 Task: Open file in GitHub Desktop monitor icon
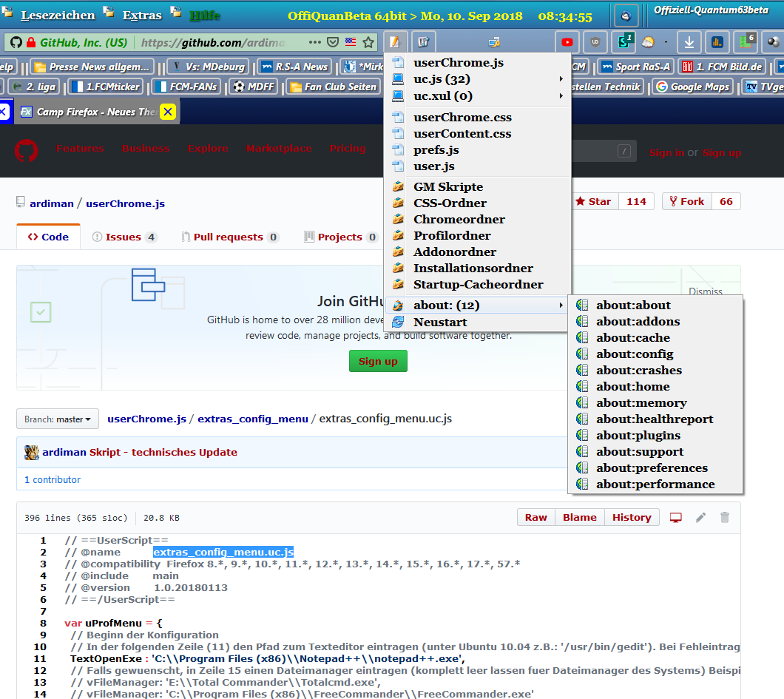pos(675,518)
